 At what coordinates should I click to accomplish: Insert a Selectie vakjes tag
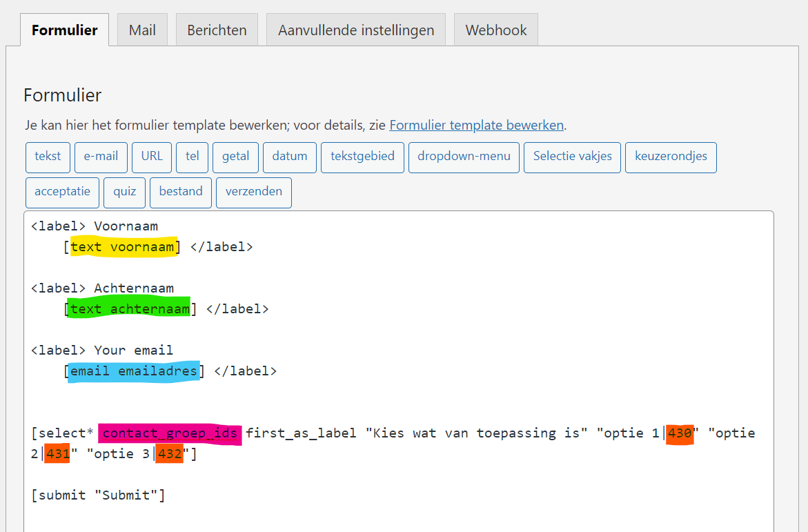coord(573,157)
